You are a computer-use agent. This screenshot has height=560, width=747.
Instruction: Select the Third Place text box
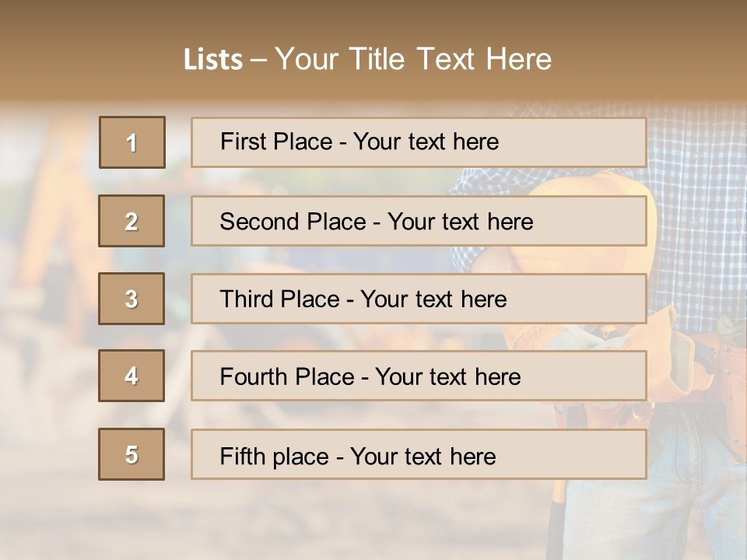coord(418,299)
